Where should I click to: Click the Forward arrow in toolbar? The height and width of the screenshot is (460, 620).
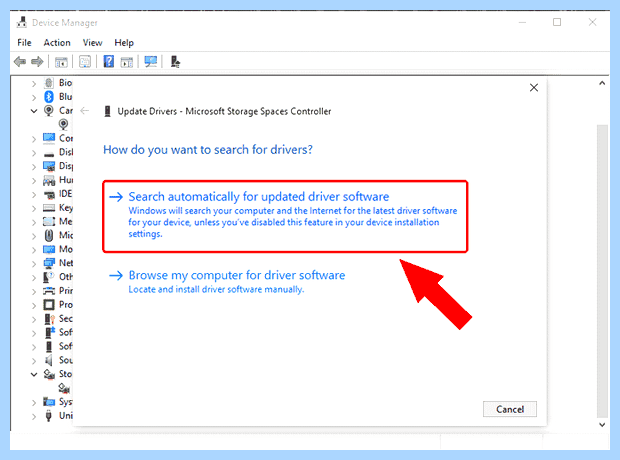(x=37, y=62)
